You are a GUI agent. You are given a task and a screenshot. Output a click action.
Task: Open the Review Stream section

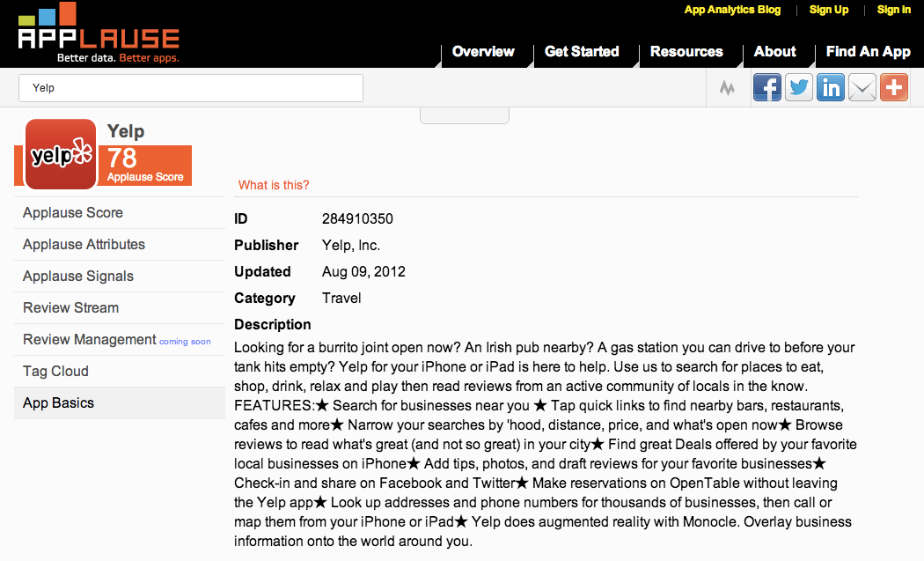tap(70, 307)
